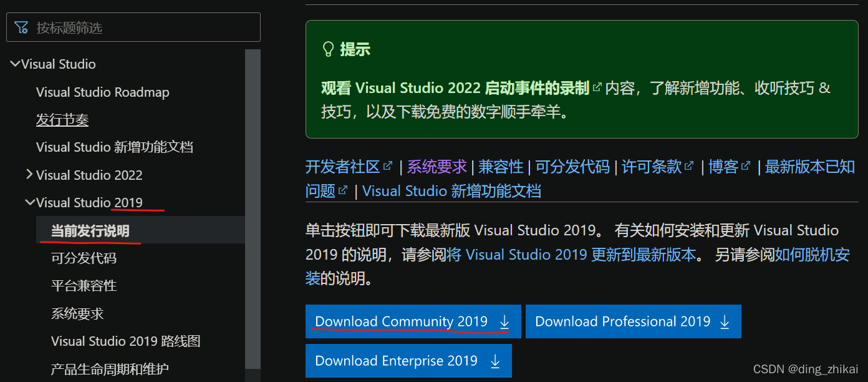Screen dimensions: 868x382
Task: Open Visual Studio Roadmap in sidebar
Action: coord(103,92)
